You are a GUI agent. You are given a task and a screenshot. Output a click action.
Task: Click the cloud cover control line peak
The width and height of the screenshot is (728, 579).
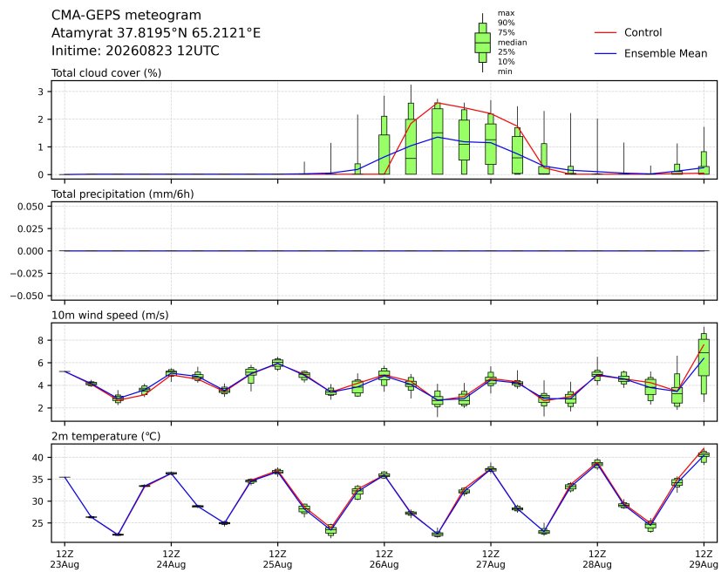438,103
